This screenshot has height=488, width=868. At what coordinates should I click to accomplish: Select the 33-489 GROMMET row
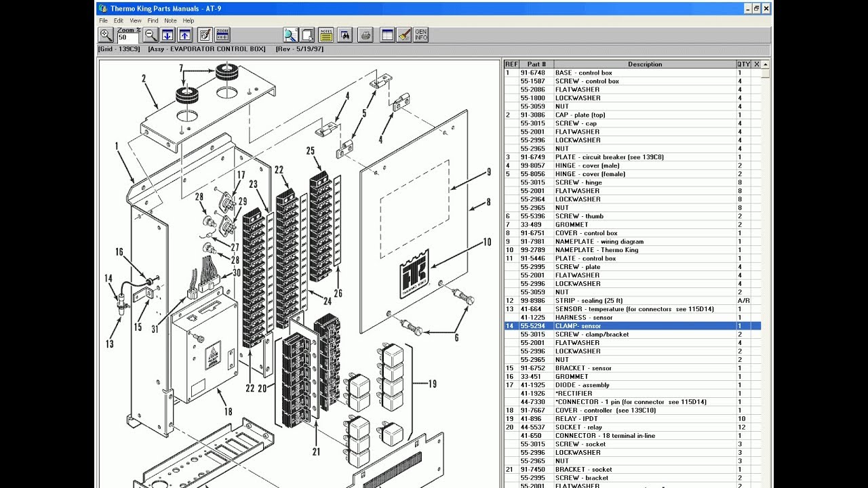[633, 224]
